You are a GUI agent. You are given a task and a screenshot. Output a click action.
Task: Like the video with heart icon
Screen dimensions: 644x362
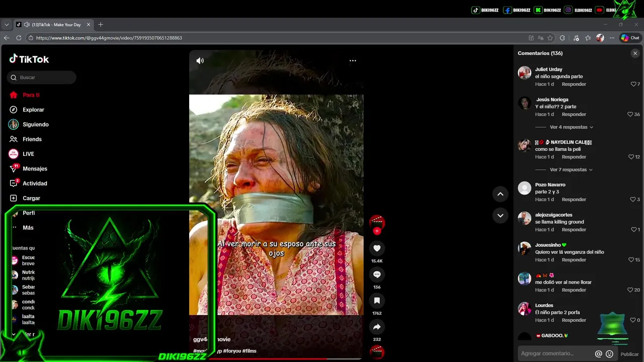coord(377,248)
